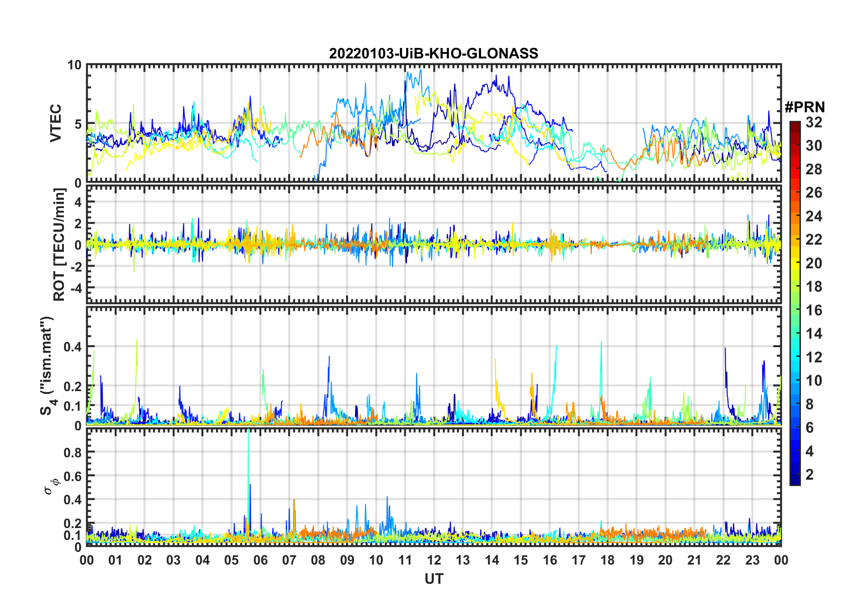The image size is (868, 607).
Task: Click colorbar tick label 28
Action: click(x=814, y=169)
